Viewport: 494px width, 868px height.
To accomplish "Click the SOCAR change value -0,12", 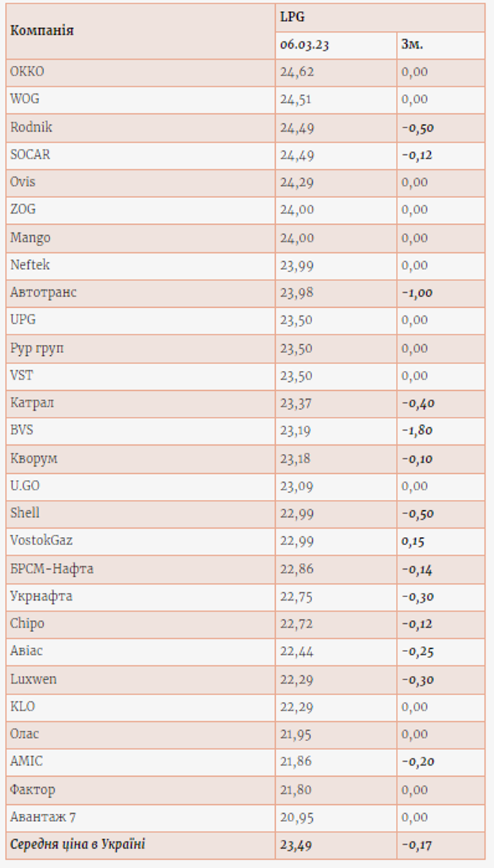I will coord(417,155).
